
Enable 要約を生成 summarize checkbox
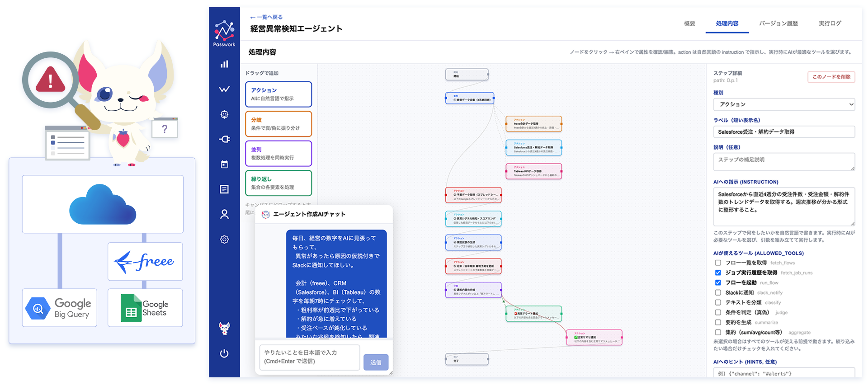[718, 322]
